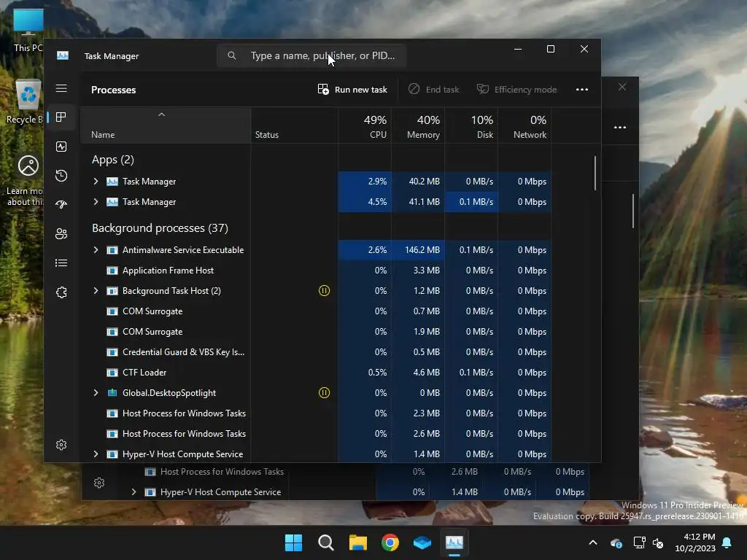747x560 pixels.
Task: Launch Google Chrome from the taskbar
Action: point(390,542)
